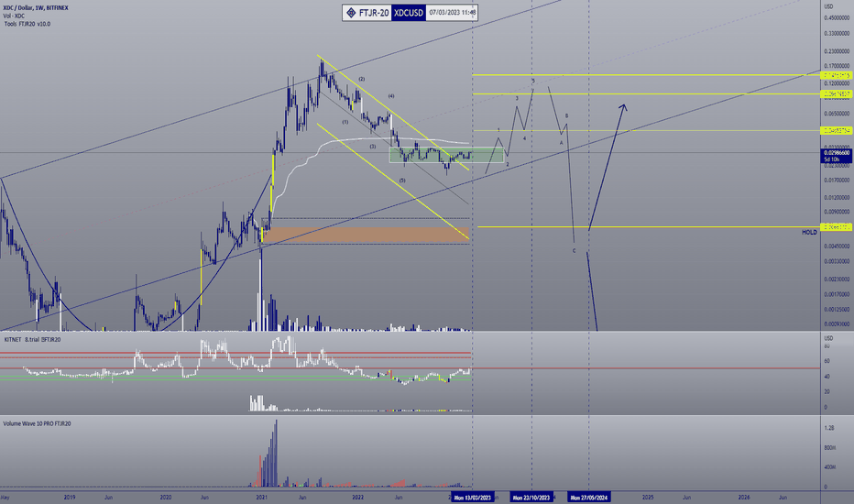
Task: Select the wave label (2) on chart
Action: [362, 79]
